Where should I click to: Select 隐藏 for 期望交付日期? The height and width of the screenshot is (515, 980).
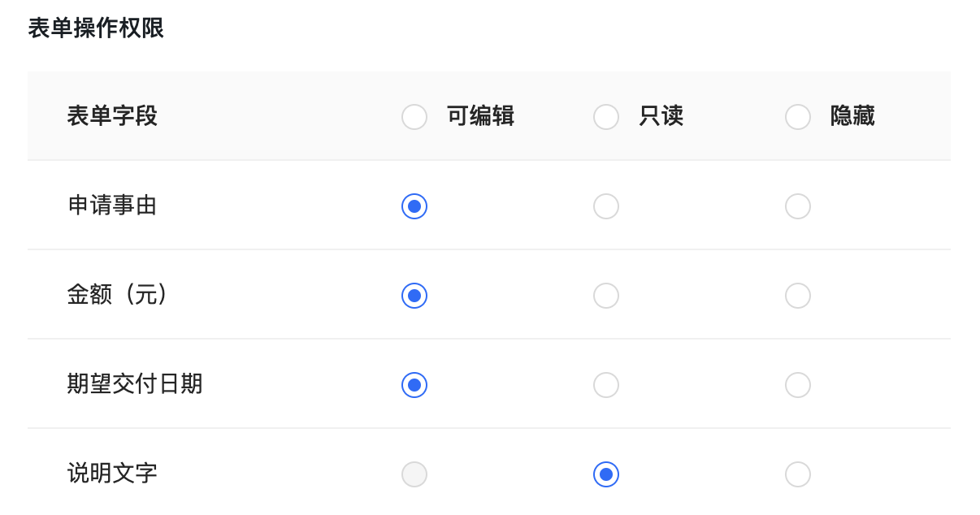coord(798,385)
